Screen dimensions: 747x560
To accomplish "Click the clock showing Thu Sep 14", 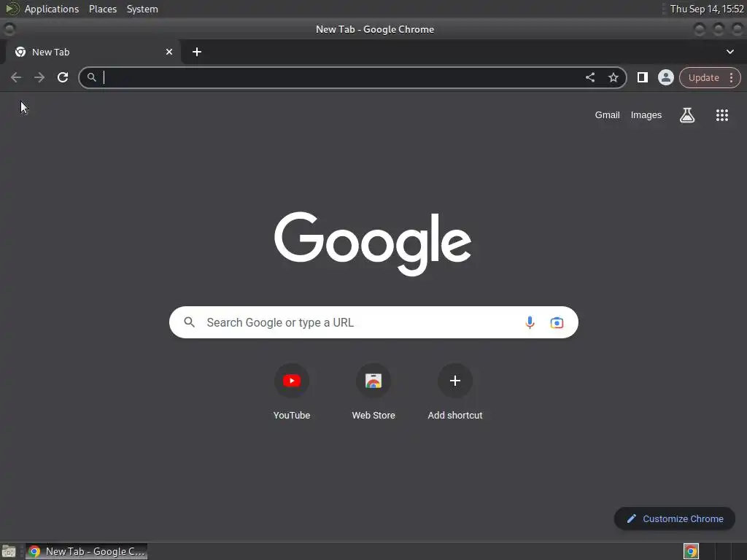I will pyautogui.click(x=706, y=9).
